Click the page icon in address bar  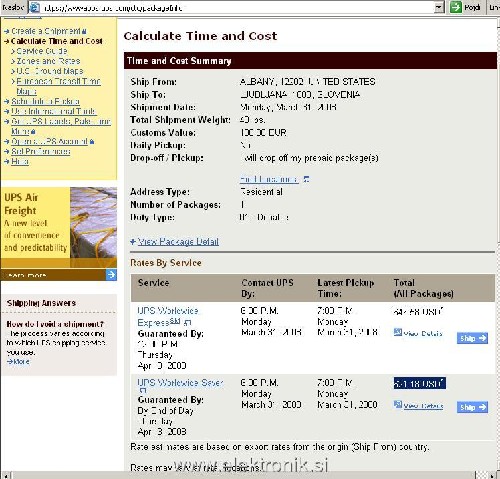click(35, 7)
